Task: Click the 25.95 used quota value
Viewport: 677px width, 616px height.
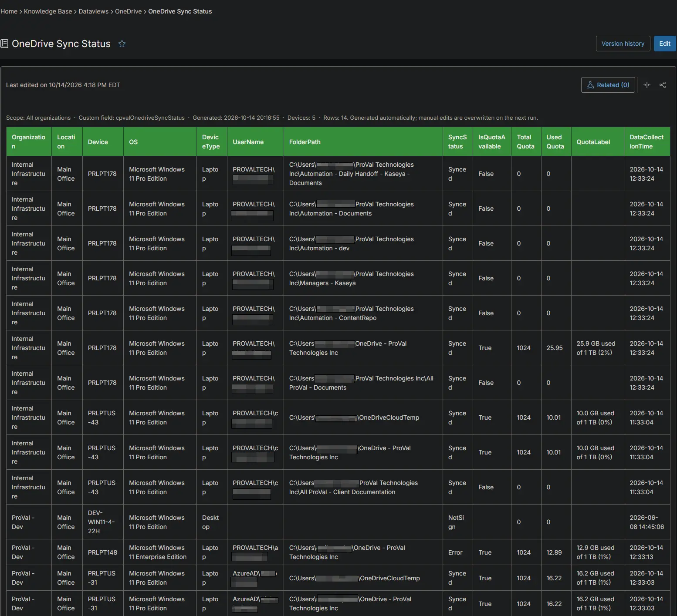Action: click(x=556, y=348)
